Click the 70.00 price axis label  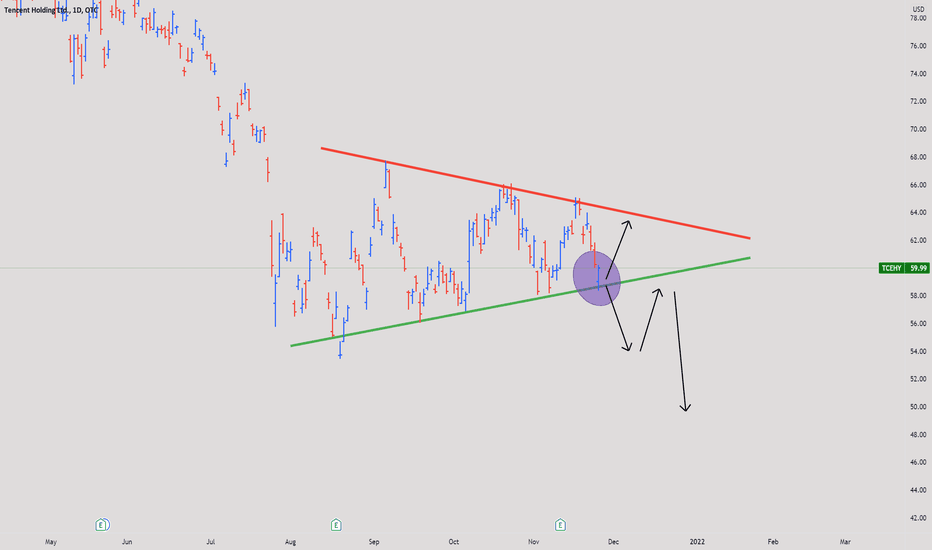(918, 129)
